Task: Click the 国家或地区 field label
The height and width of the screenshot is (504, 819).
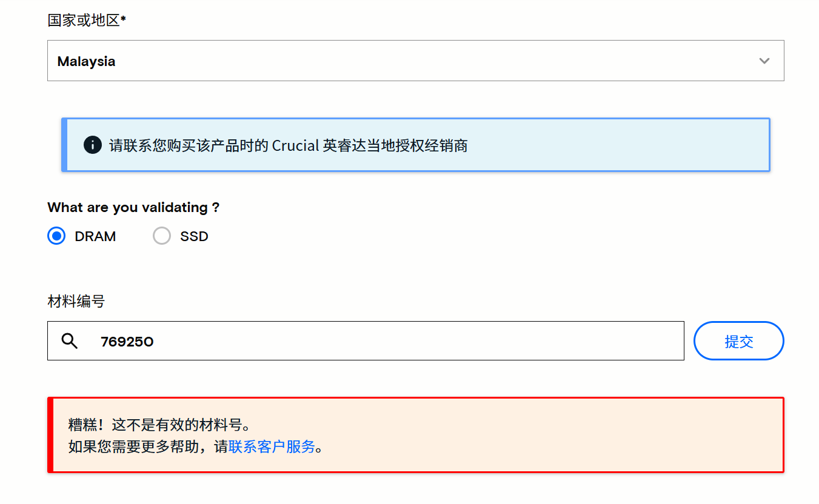Action: pyautogui.click(x=84, y=21)
